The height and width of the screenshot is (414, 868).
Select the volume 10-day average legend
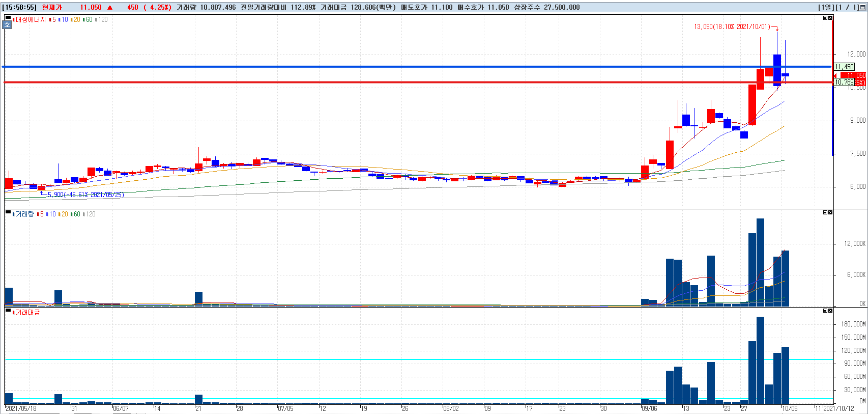[x=51, y=214]
